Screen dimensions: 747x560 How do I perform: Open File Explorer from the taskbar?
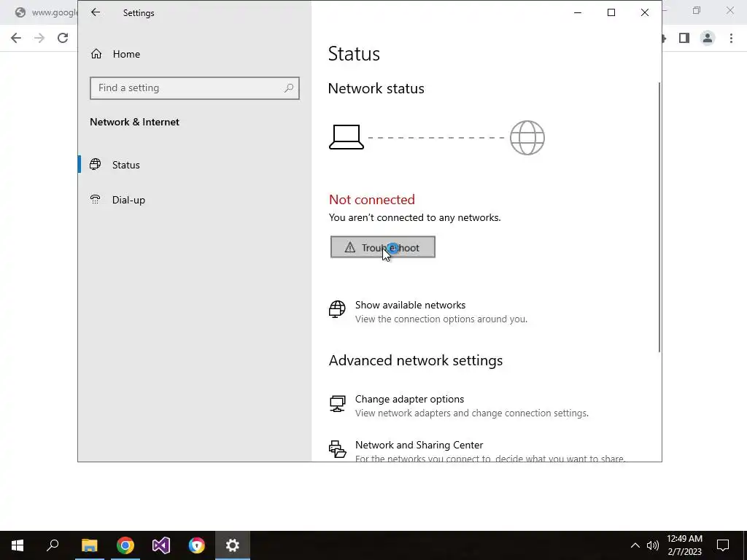[89, 545]
